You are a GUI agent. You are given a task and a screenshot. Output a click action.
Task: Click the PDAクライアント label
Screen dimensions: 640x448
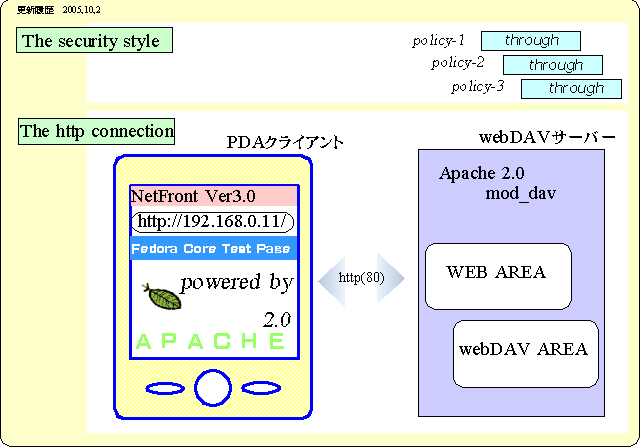coord(285,143)
